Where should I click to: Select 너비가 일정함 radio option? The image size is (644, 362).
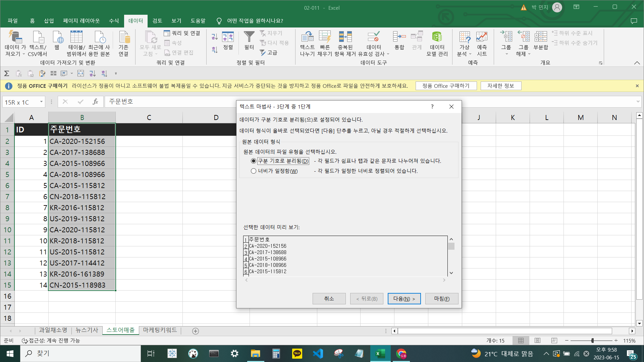(254, 171)
